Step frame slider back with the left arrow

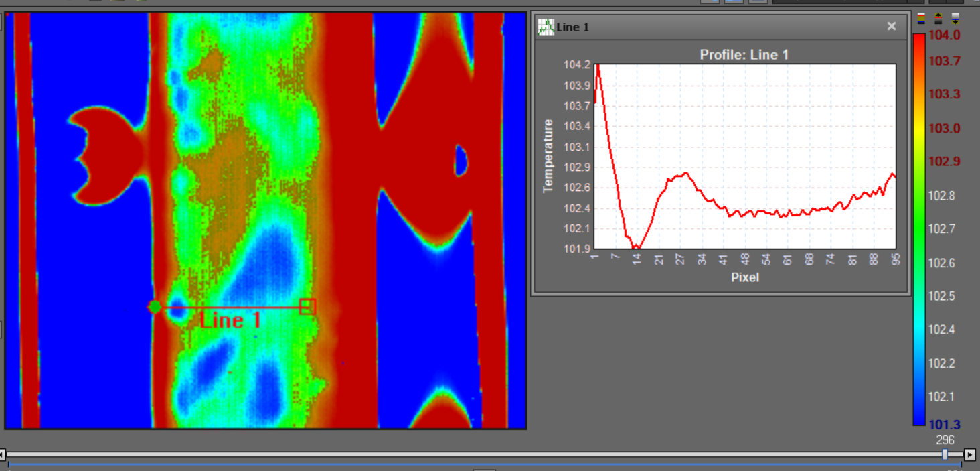click(3, 455)
